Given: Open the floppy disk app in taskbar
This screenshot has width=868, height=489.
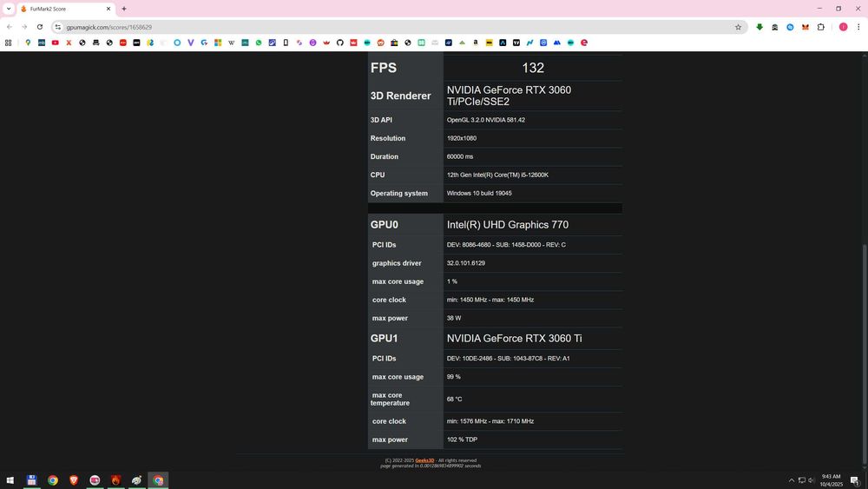Looking at the screenshot, I should tap(31, 480).
